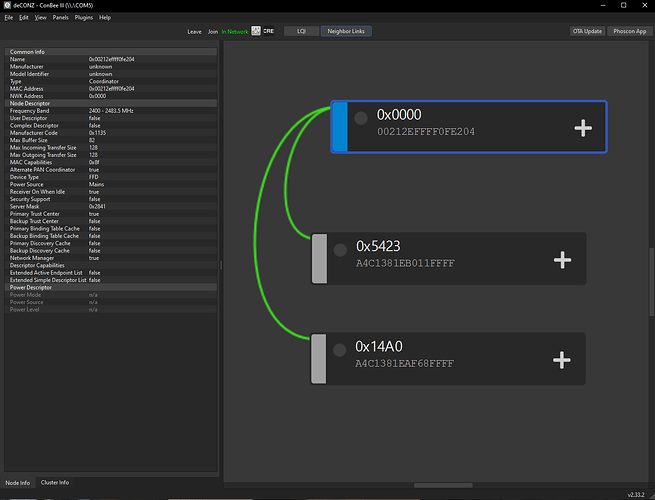Image resolution: width=655 pixels, height=500 pixels.
Task: Click the green In Network status text
Action: (x=235, y=32)
